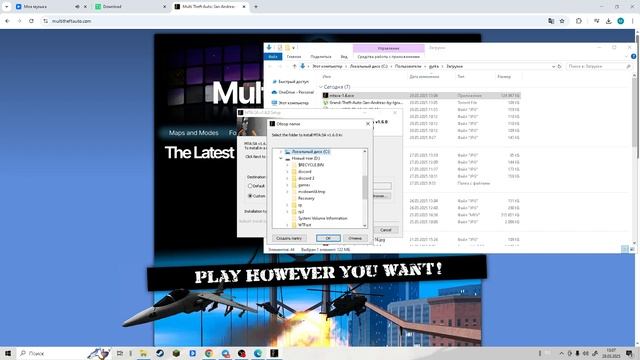Open the browser downloads icon

pyautogui.click(x=609, y=21)
